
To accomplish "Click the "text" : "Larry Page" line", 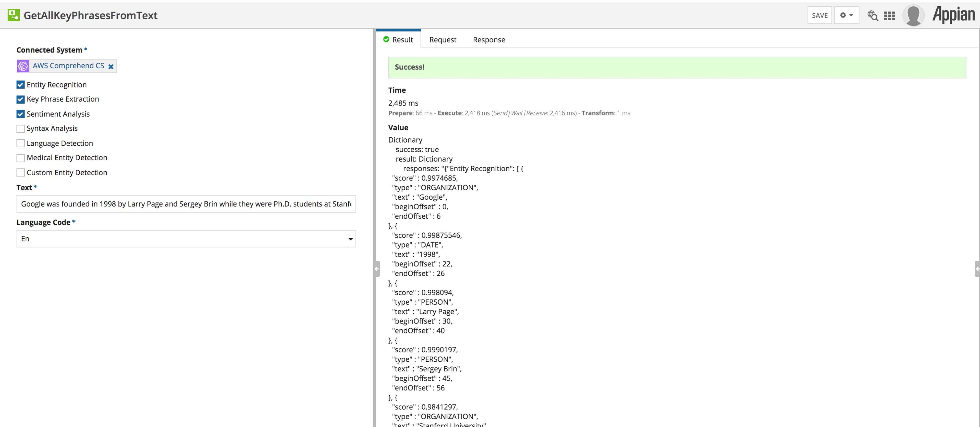I will click(425, 312).
